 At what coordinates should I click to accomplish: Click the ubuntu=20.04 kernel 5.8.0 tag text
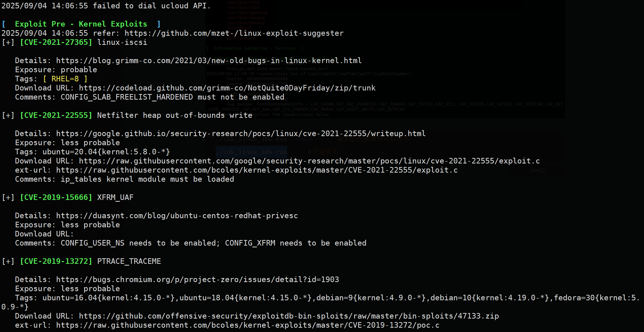pos(106,152)
